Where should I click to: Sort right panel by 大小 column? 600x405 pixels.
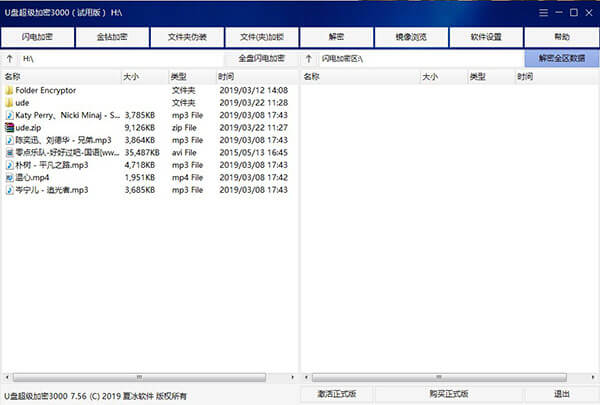(x=444, y=77)
